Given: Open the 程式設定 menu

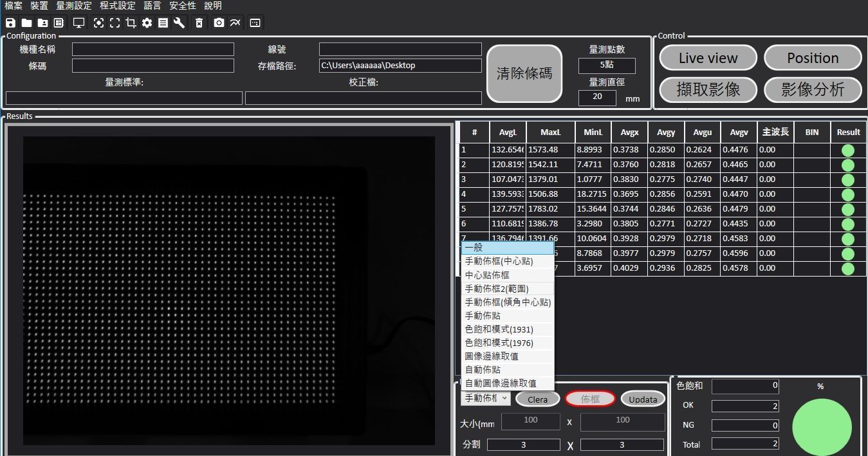Looking at the screenshot, I should click(118, 6).
